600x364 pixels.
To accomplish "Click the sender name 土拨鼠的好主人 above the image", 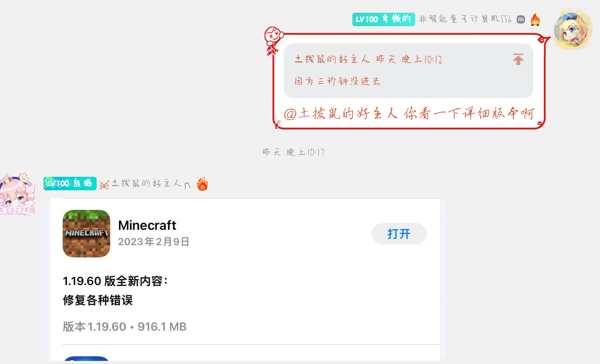I will (146, 183).
